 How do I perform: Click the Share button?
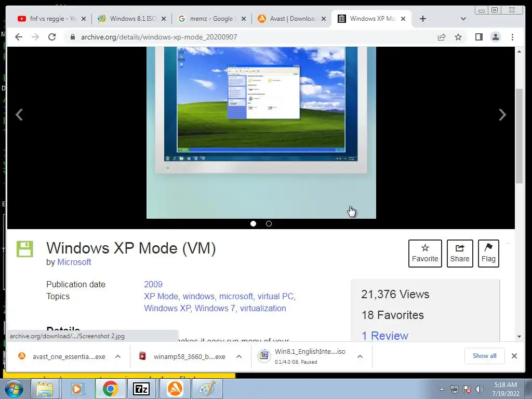460,254
